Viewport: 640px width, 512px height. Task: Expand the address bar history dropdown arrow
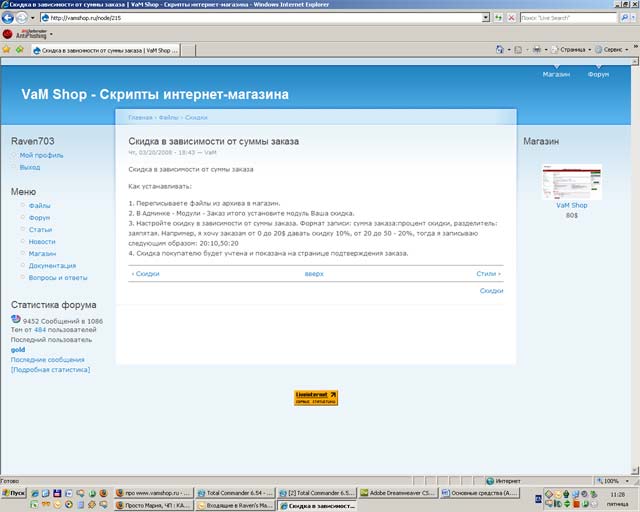coord(486,18)
